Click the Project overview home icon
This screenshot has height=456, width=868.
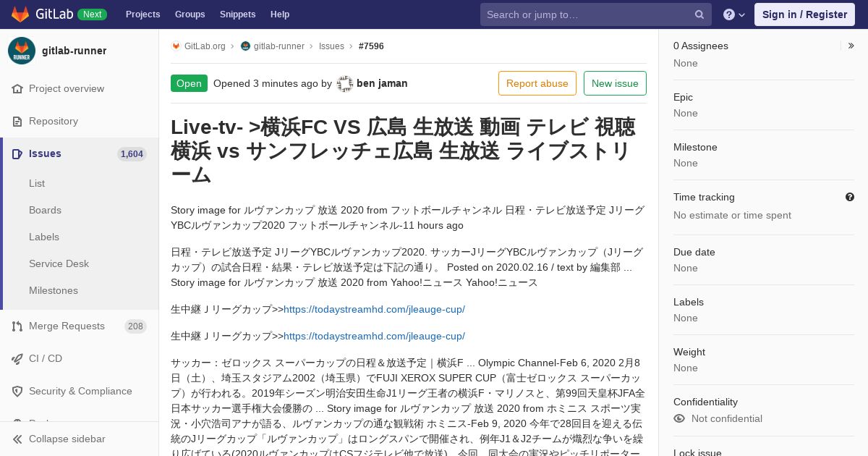17,88
